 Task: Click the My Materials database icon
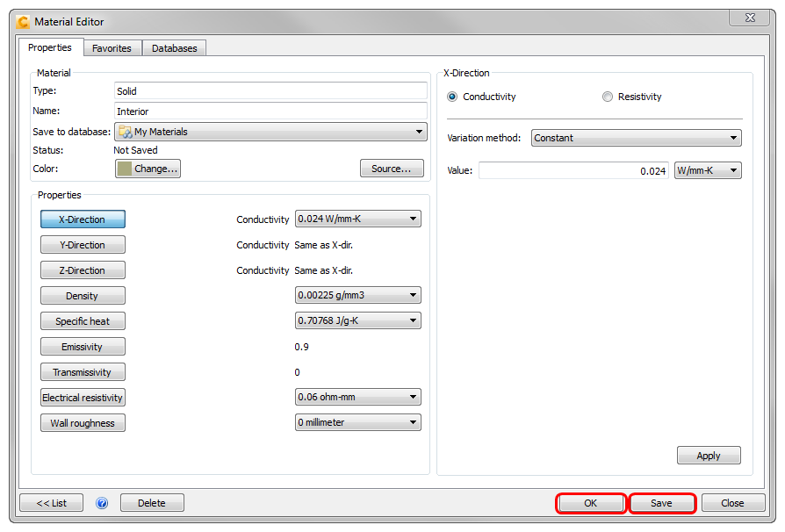pyautogui.click(x=124, y=130)
